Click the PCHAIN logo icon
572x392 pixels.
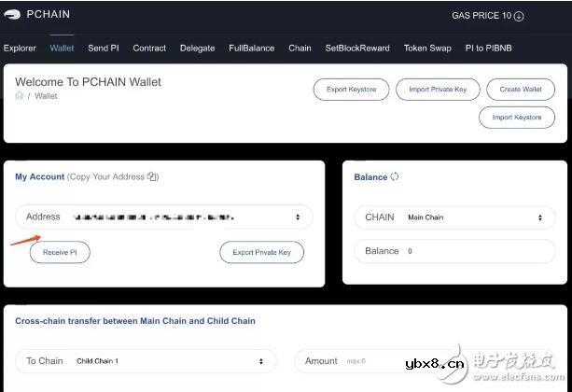(x=12, y=15)
